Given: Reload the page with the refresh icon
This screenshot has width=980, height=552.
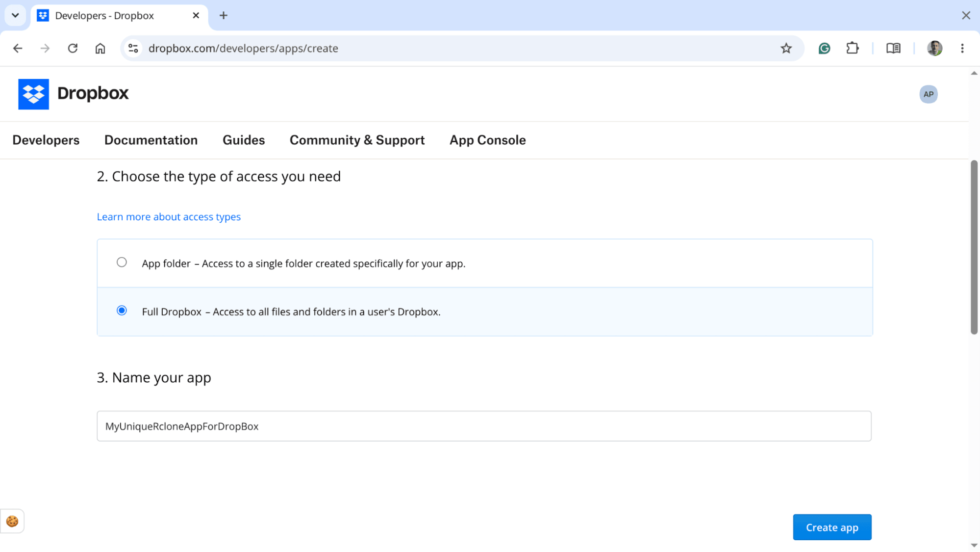Looking at the screenshot, I should pyautogui.click(x=73, y=48).
